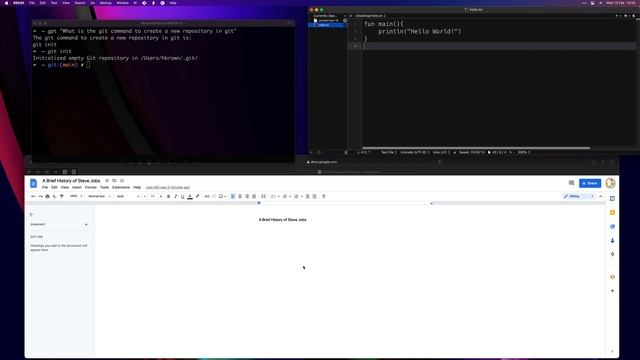The image size is (640, 360).
Task: Open the highlight color picker in Docs
Action: 198,196
